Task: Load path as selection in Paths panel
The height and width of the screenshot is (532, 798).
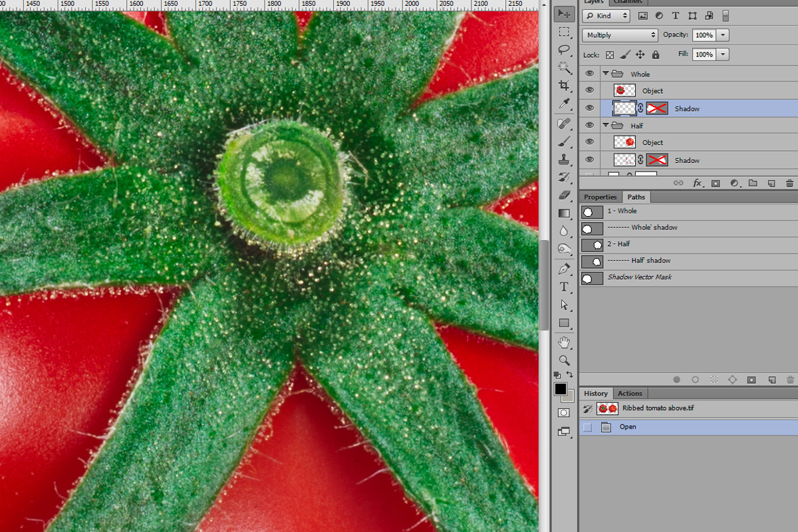Action: pos(714,380)
